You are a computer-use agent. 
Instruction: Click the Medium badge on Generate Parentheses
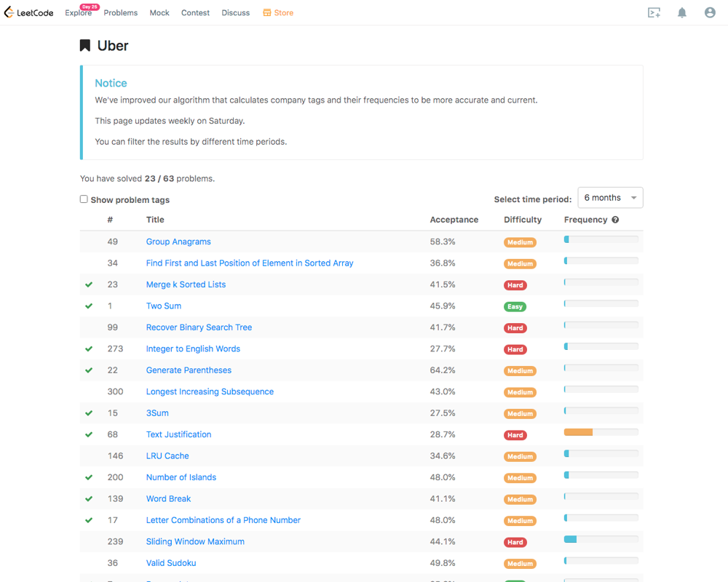tap(520, 371)
